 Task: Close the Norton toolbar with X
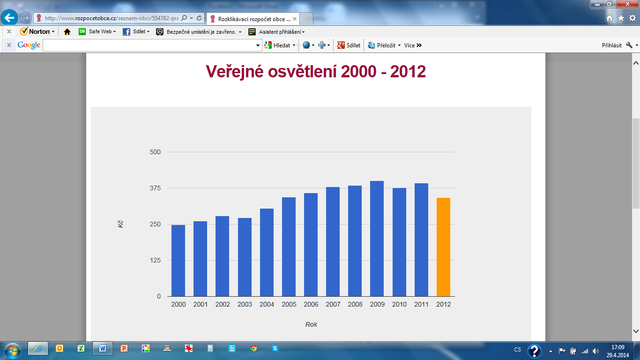coord(9,31)
